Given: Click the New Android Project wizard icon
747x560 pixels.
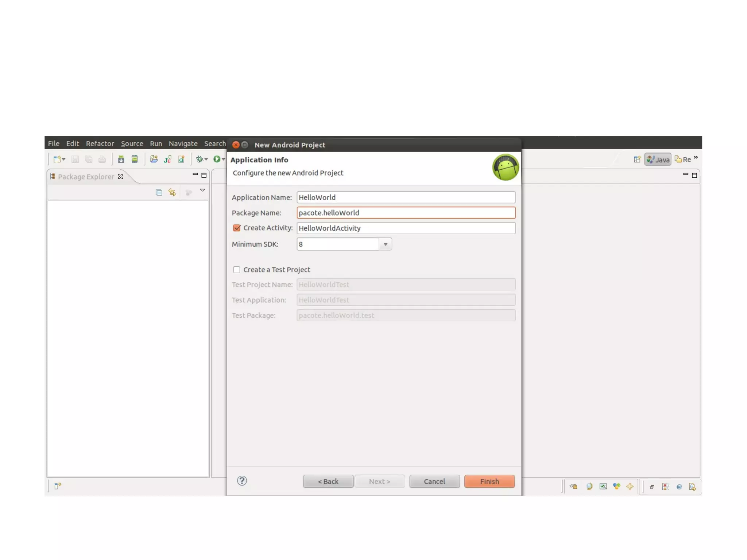Looking at the screenshot, I should (x=154, y=159).
